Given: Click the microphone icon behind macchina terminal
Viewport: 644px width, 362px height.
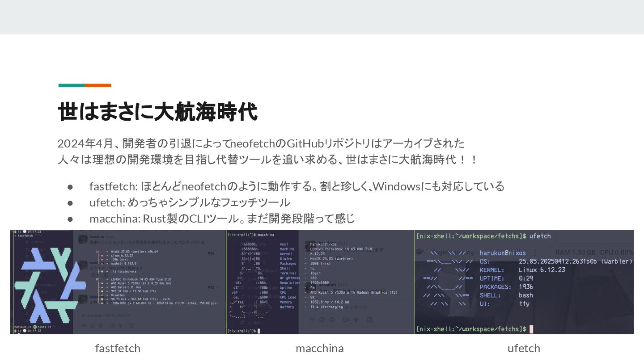Looking at the screenshot, I should tap(356, 320).
